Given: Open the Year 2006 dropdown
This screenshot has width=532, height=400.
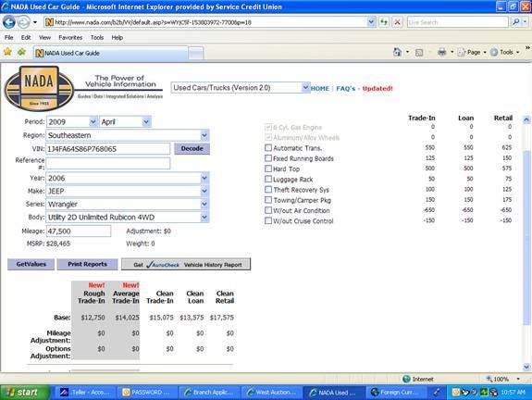Looking at the screenshot, I should (x=204, y=178).
